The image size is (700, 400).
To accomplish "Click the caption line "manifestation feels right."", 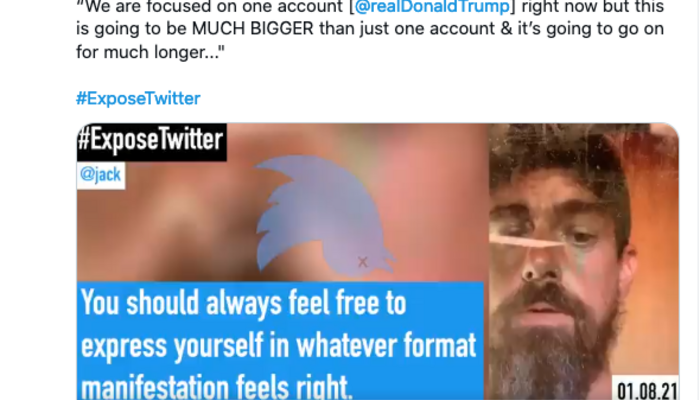I will pyautogui.click(x=217, y=387).
